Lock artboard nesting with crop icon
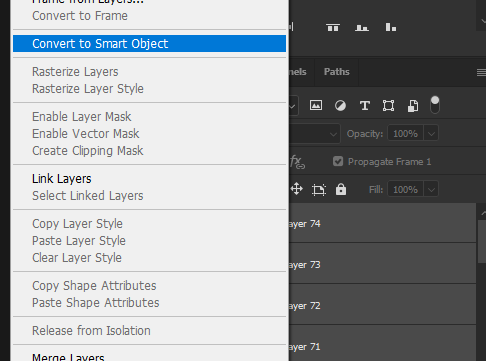Screen dimensions: 486x361 tap(319, 190)
